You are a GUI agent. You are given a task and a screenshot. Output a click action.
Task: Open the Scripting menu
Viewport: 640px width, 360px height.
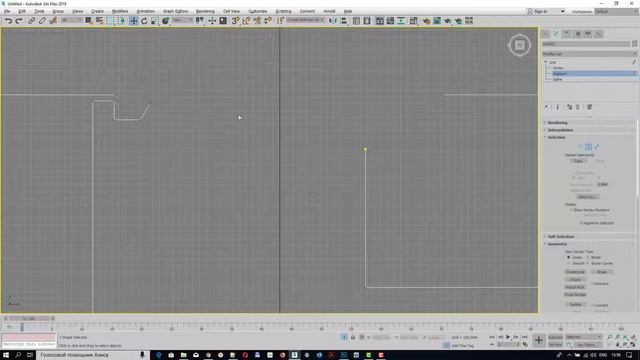pos(283,11)
